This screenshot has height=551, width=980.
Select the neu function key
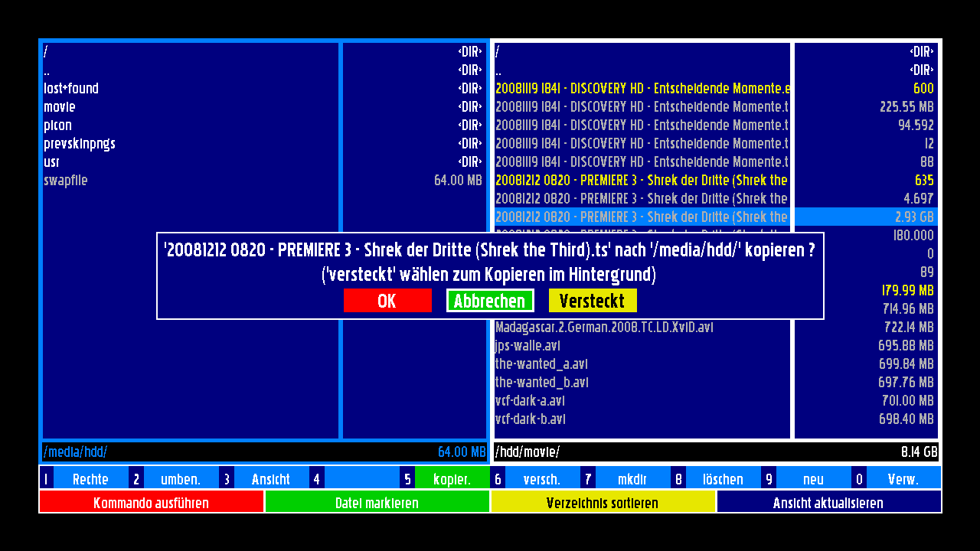point(813,480)
